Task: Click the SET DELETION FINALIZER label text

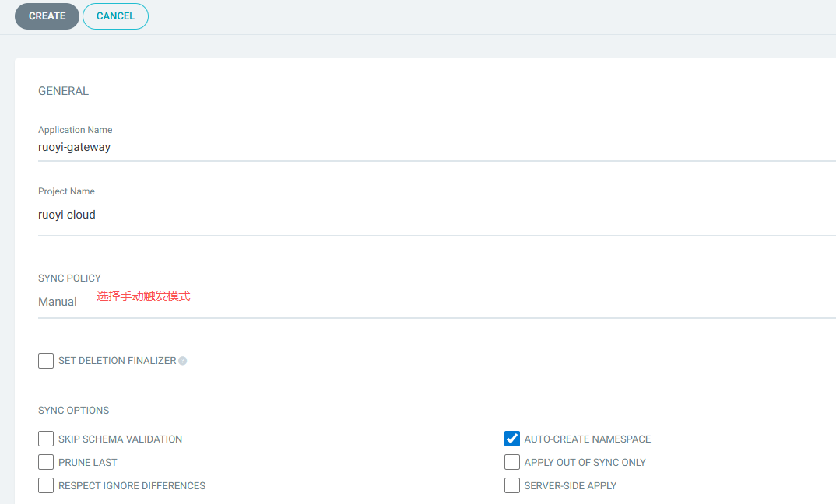Action: coord(117,361)
